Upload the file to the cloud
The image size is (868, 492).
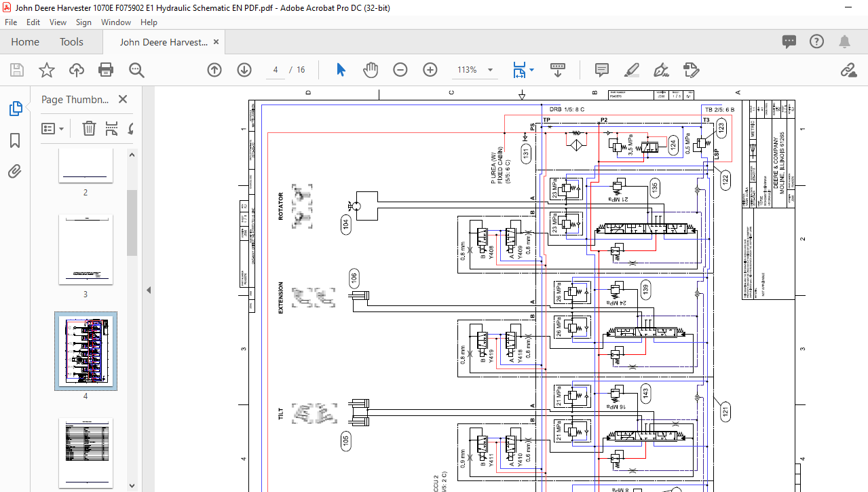[77, 70]
